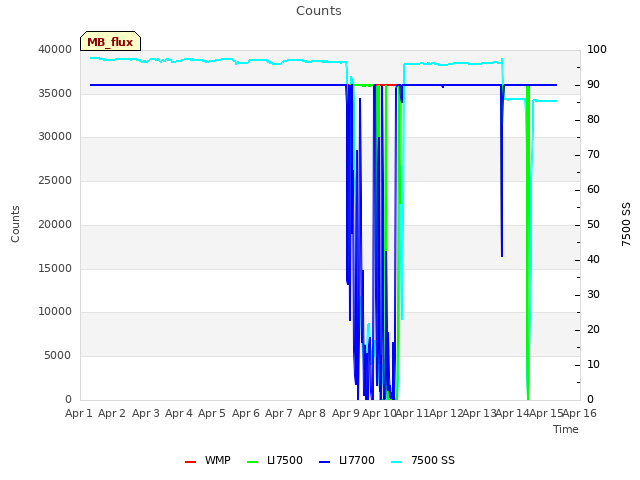Screen dimensions: 640x480
Task: Click the Apr 5 date label
Action: click(212, 413)
